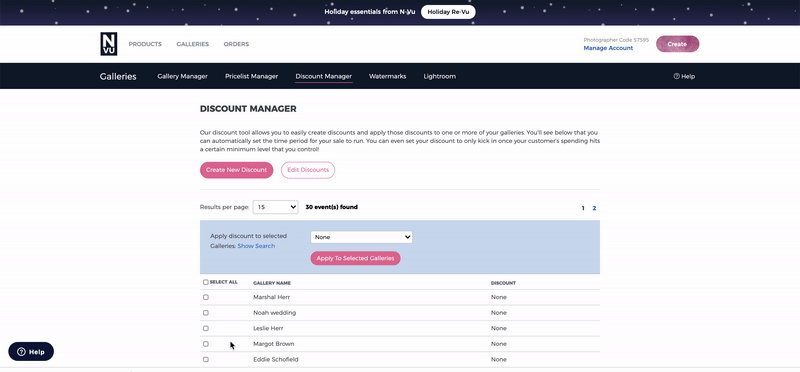Click the N-Vu logo icon
Image resolution: width=800 pixels, height=372 pixels.
(109, 44)
